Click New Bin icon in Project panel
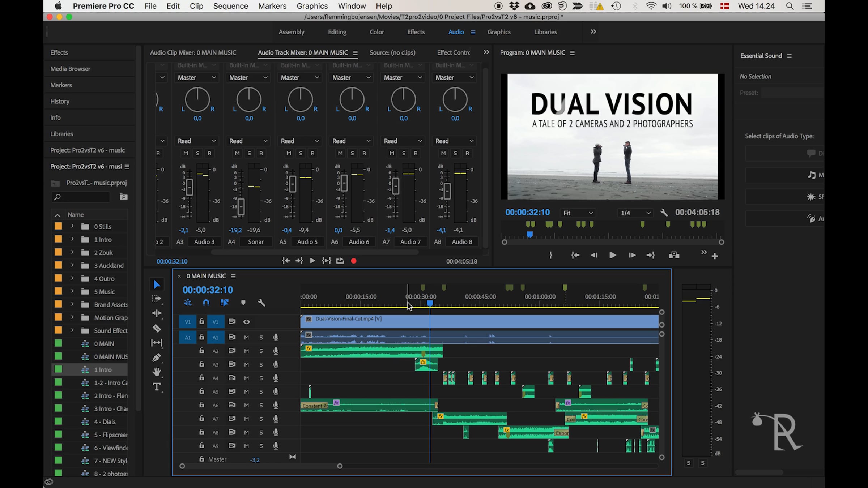This screenshot has width=868, height=488. coord(124,197)
